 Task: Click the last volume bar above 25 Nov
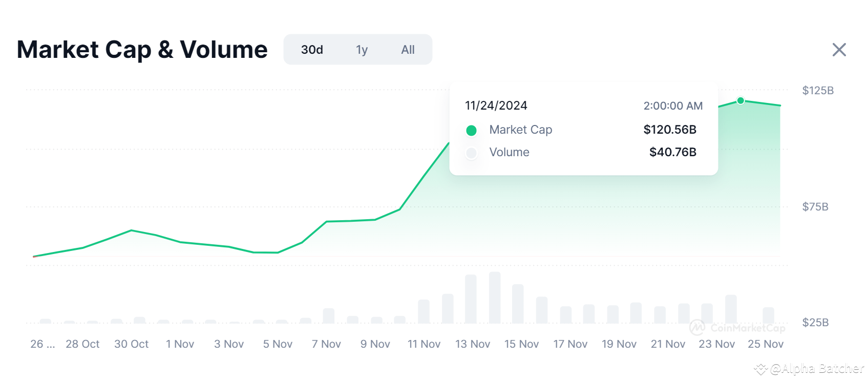point(768,315)
